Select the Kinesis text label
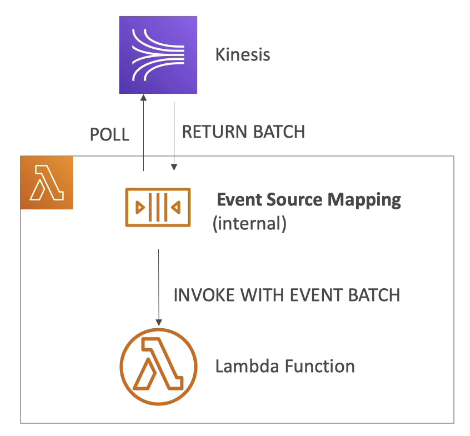Image resolution: width=470 pixels, height=436 pixels. (243, 54)
